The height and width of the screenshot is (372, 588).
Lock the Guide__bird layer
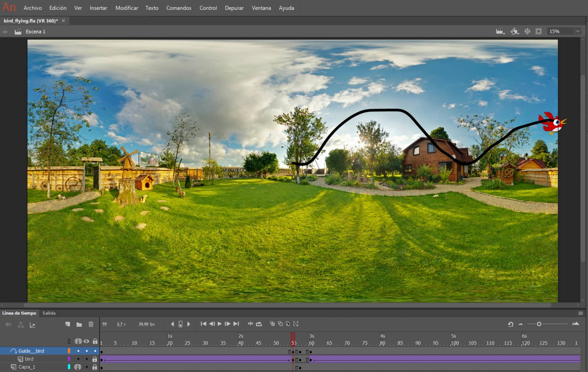95,351
